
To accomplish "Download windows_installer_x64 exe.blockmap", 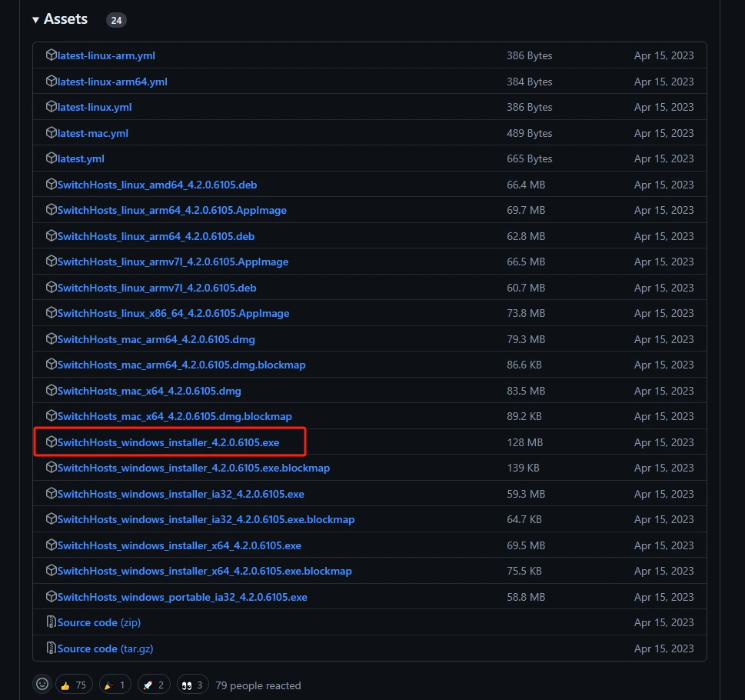I will 205,572.
